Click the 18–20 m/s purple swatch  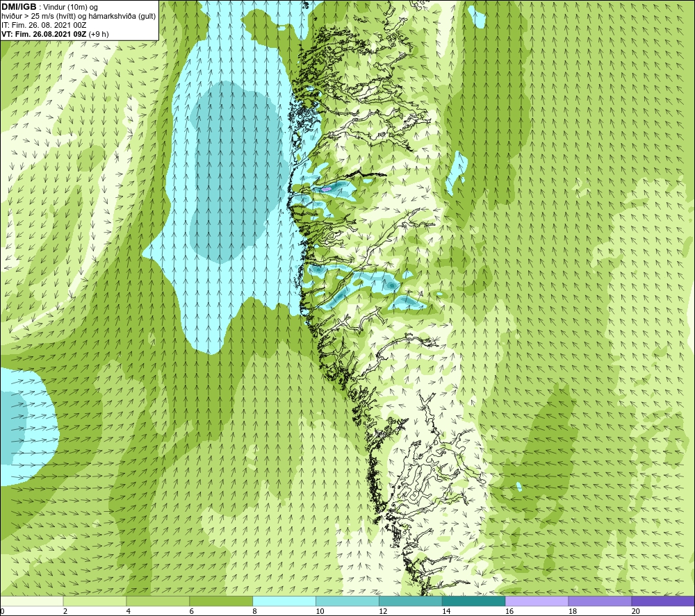tap(600, 601)
